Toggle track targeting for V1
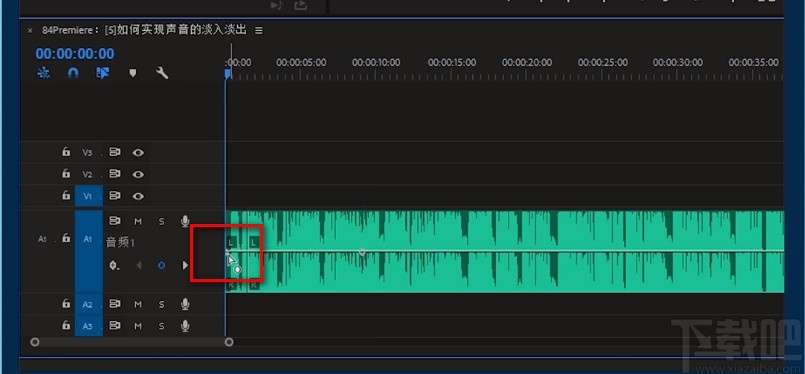This screenshot has width=805, height=374. (x=88, y=196)
